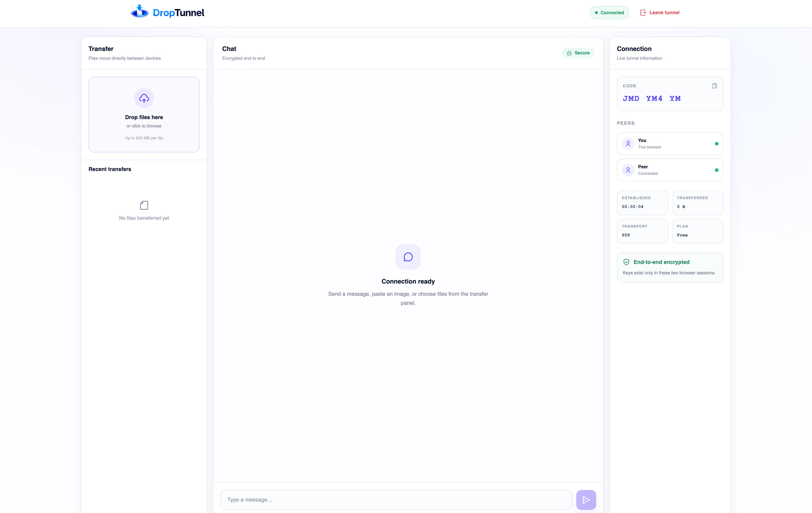Click the shield icon beside End-to-end encrypted
The height and width of the screenshot is (513, 812).
pyautogui.click(x=626, y=262)
